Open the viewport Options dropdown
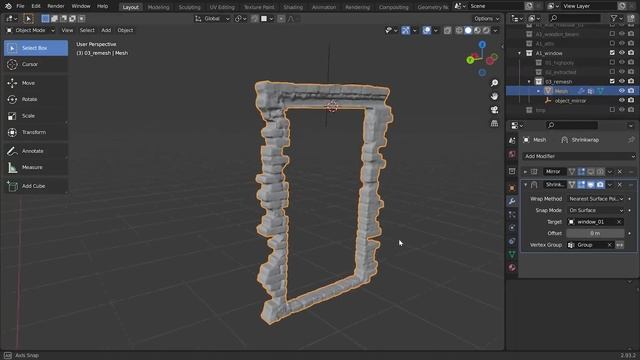 [487, 19]
